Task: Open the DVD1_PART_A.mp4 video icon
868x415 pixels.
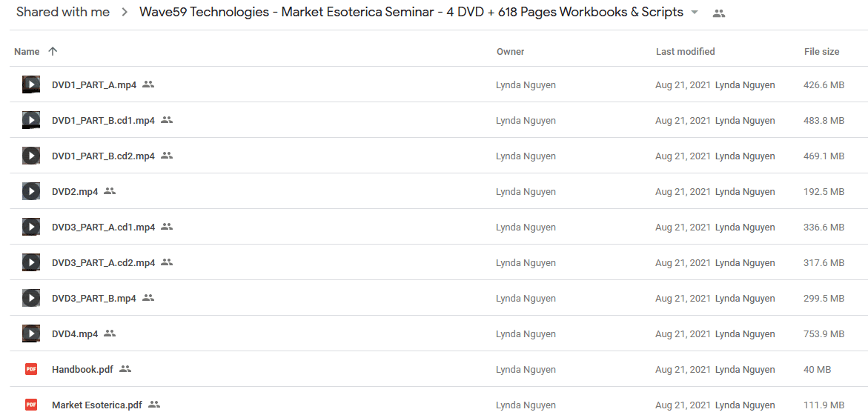Action: 31,84
